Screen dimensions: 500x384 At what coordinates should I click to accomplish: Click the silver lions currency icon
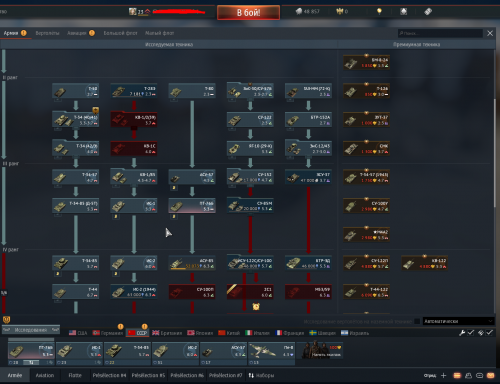point(299,12)
